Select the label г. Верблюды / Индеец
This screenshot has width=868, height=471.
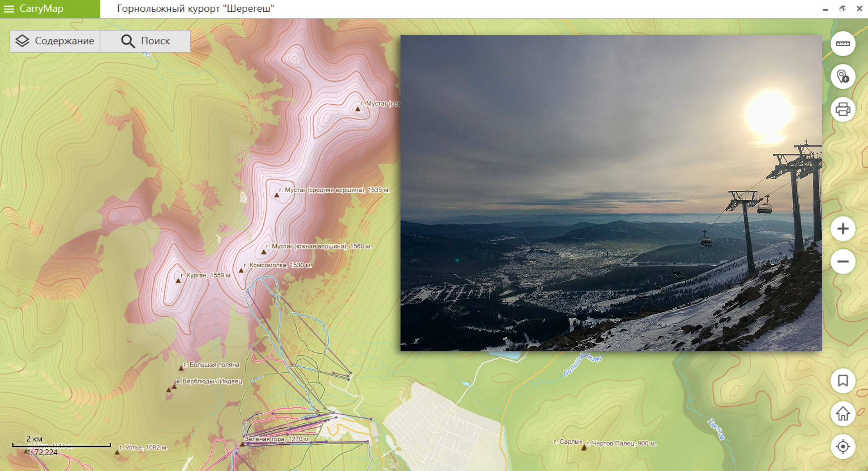coord(209,381)
